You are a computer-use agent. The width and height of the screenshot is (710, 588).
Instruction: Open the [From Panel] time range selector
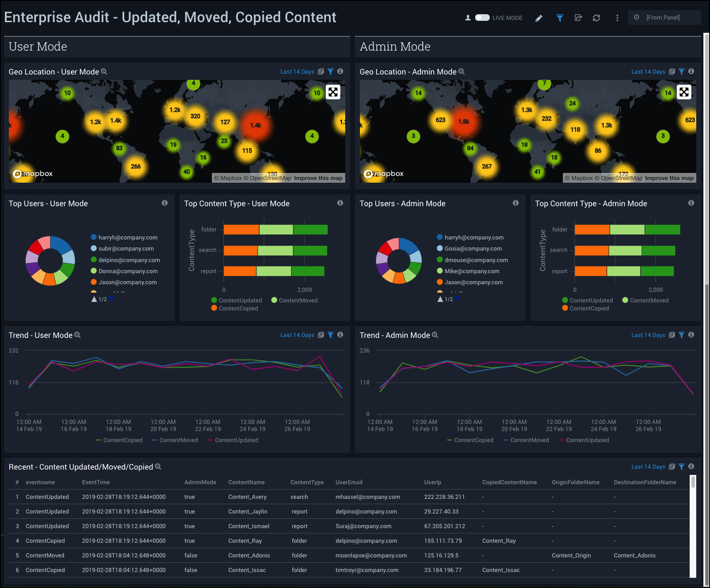664,18
